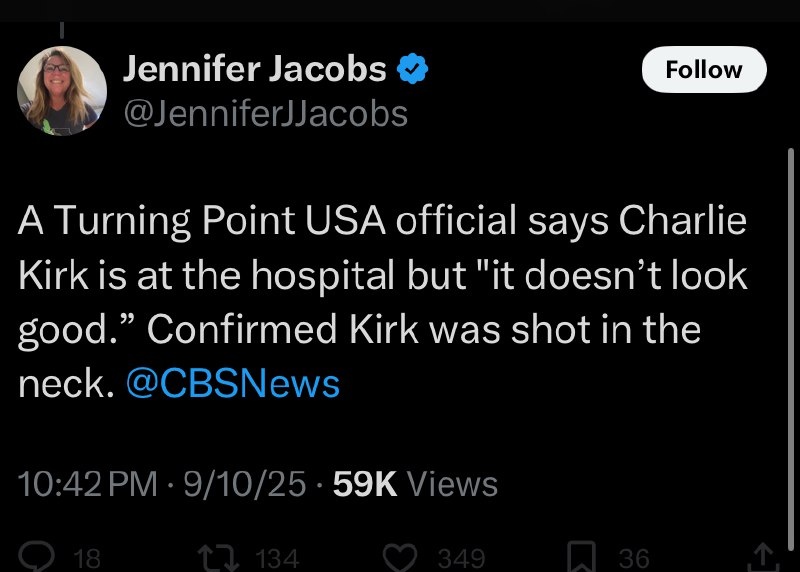Tap the repost arrows icon
Viewport: 800px width, 572px height.
click(x=218, y=556)
